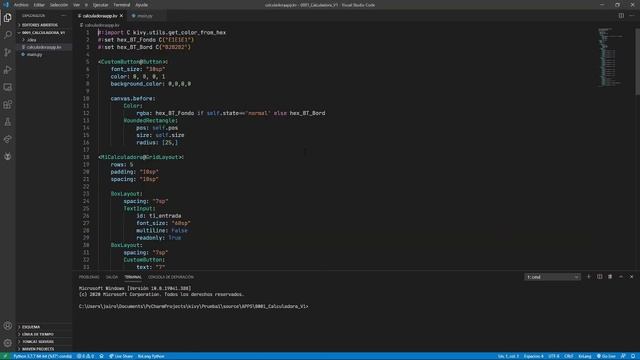The height and width of the screenshot is (360, 640).
Task: Click calculadoraapp.kv in the breadcrumb
Action: point(102,25)
